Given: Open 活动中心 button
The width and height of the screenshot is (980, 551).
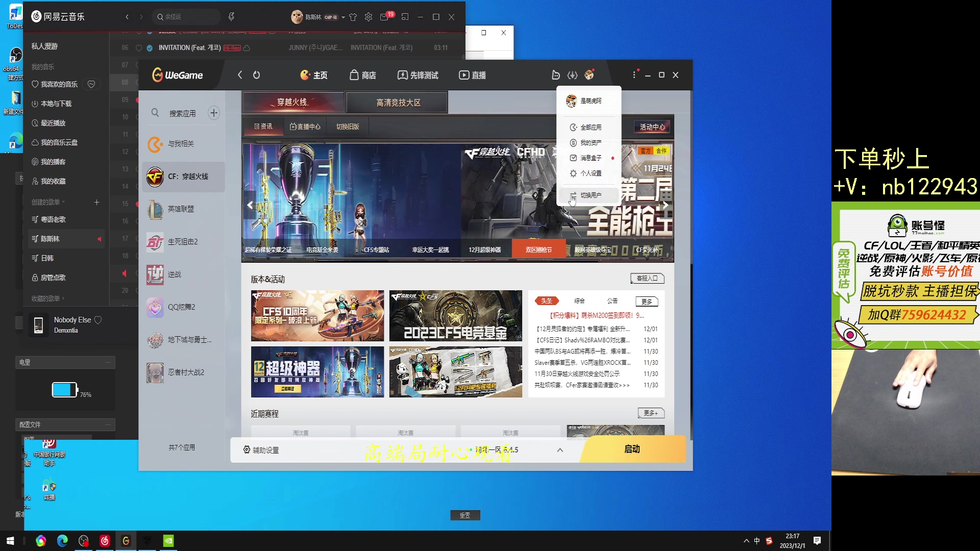Looking at the screenshot, I should click(652, 127).
